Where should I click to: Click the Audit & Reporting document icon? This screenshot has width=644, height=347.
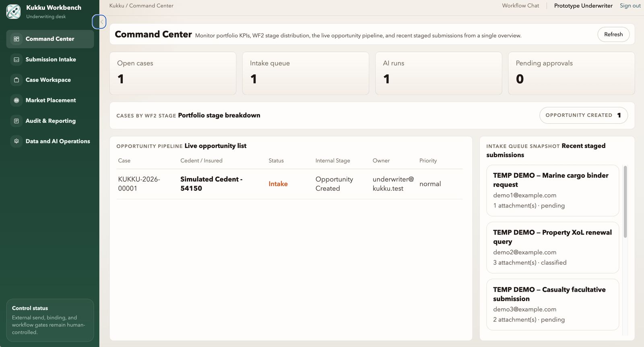[17, 121]
